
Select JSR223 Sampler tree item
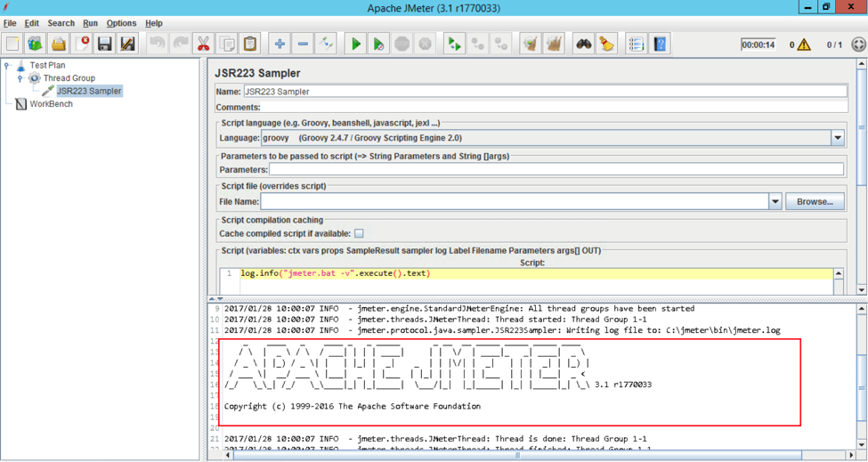[89, 91]
